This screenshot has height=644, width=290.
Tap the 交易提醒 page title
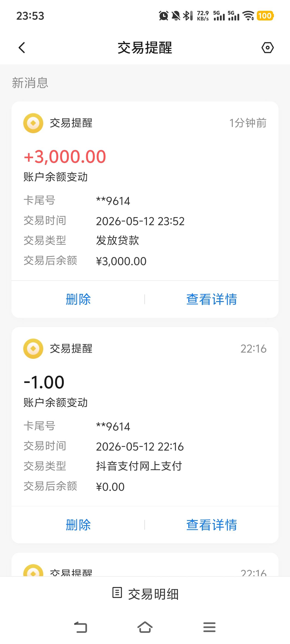(x=145, y=48)
